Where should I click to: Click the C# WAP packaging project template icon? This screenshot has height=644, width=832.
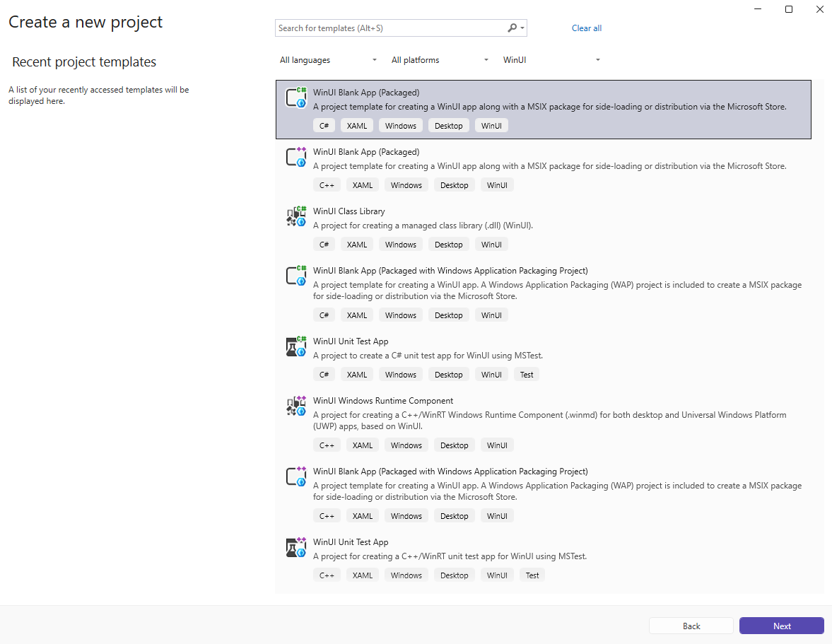pos(295,276)
